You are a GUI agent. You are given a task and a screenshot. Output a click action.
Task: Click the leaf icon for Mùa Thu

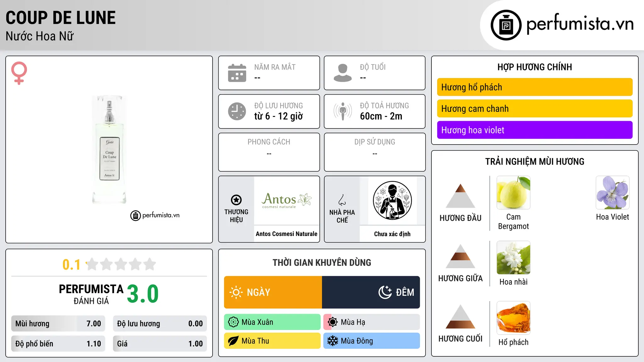tap(233, 341)
